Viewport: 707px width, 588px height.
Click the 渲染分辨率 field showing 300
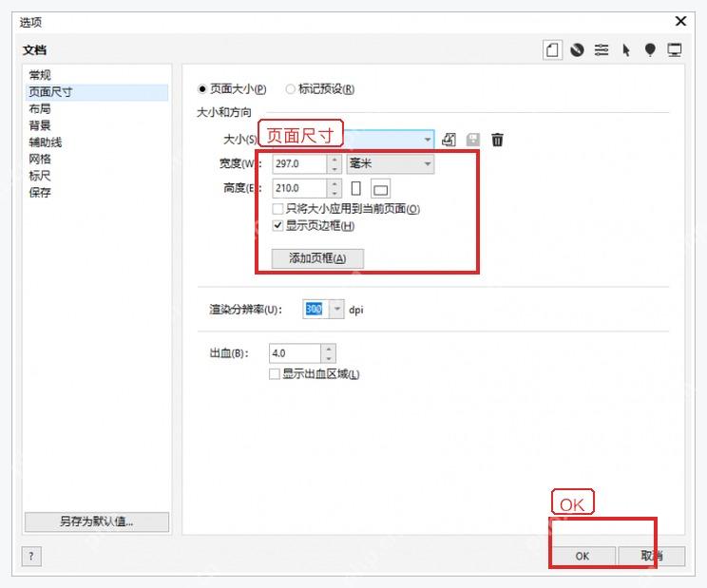coord(315,310)
